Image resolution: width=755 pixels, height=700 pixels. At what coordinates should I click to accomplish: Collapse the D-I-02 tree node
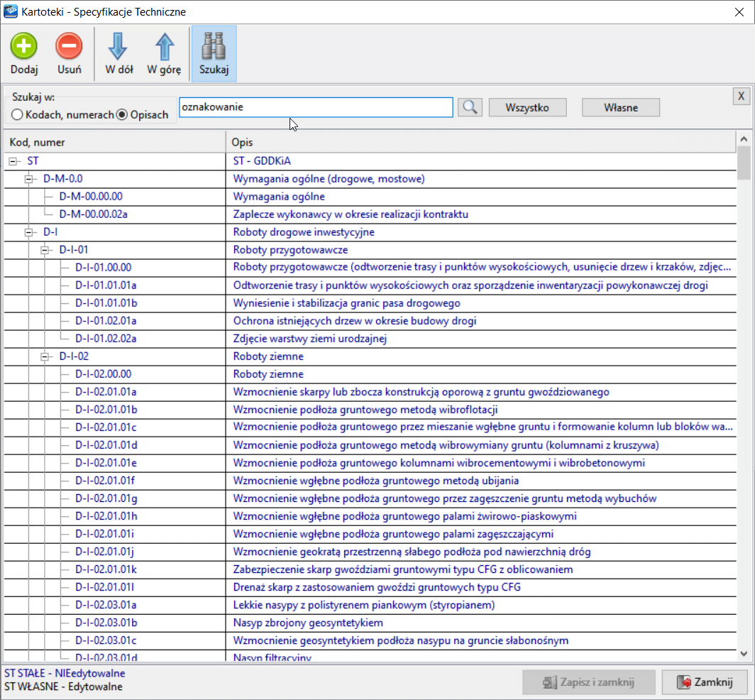[45, 356]
